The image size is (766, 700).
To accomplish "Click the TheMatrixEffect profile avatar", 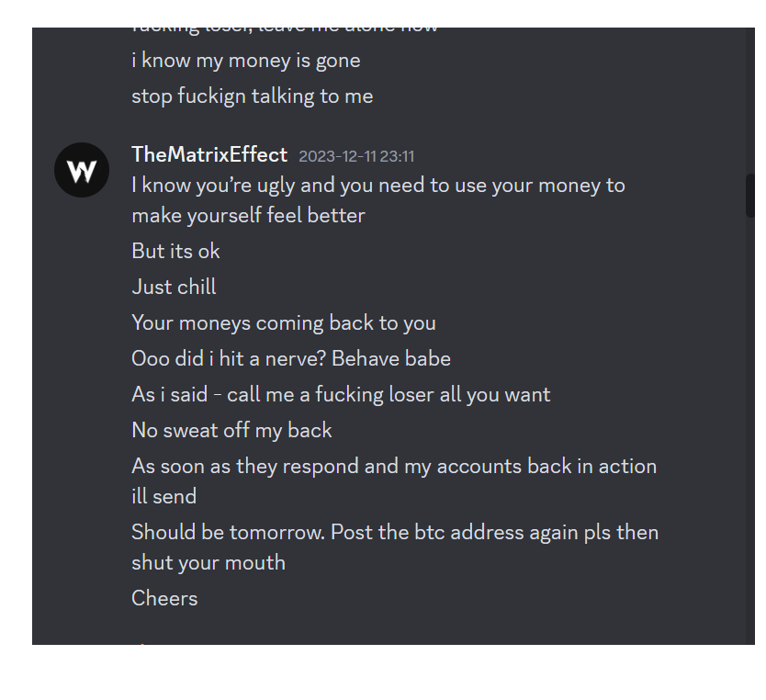I will pyautogui.click(x=82, y=170).
